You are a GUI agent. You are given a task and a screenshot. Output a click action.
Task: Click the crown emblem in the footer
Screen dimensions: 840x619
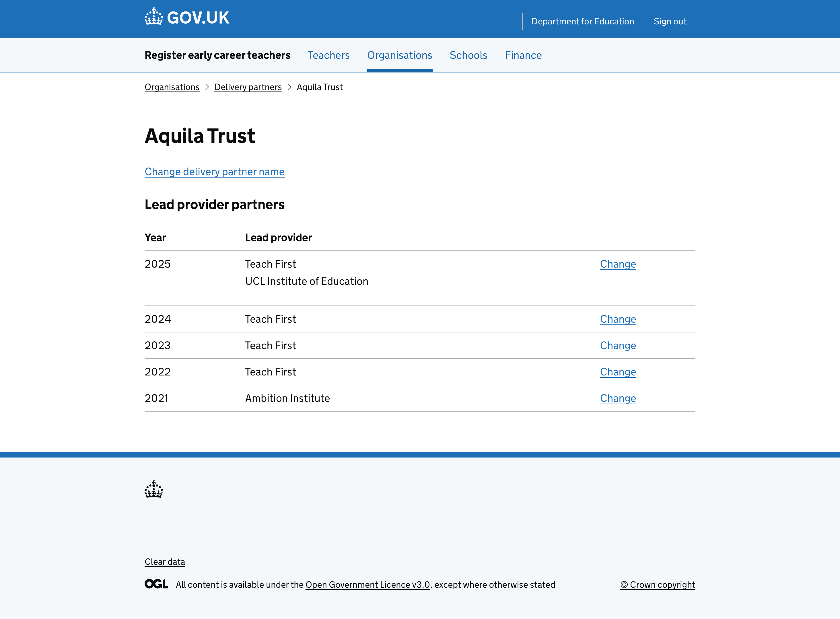click(153, 489)
